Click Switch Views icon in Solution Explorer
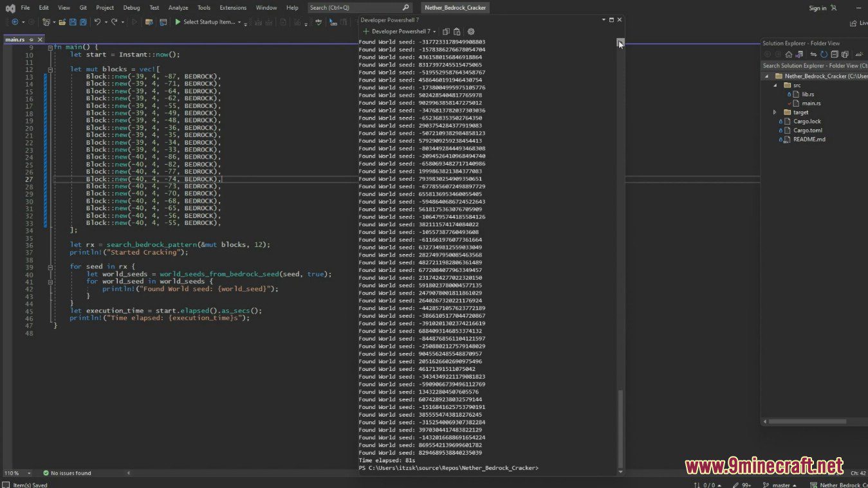The width and height of the screenshot is (868, 488). point(799,54)
